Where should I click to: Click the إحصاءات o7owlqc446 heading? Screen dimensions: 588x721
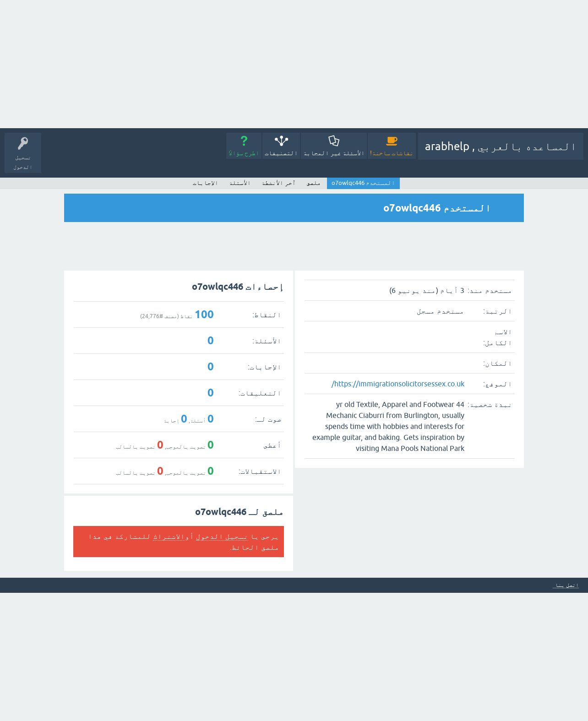point(238,287)
